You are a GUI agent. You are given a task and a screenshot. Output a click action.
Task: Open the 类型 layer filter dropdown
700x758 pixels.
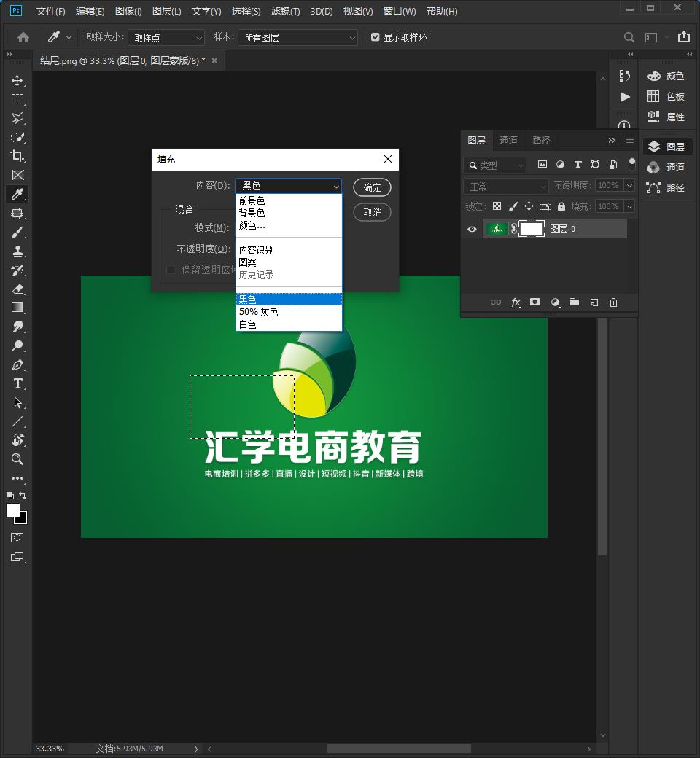point(494,165)
